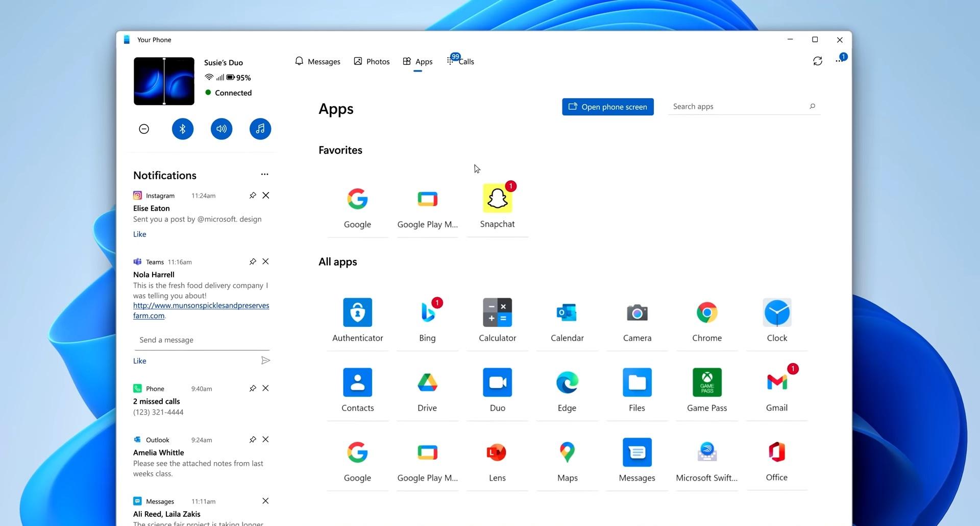The width and height of the screenshot is (980, 526).
Task: Open the Calculator app
Action: [498, 320]
